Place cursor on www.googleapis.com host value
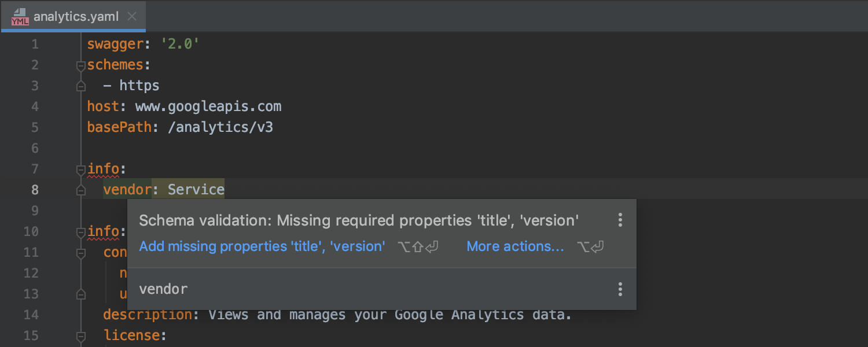This screenshot has width=868, height=347. pyautogui.click(x=208, y=106)
